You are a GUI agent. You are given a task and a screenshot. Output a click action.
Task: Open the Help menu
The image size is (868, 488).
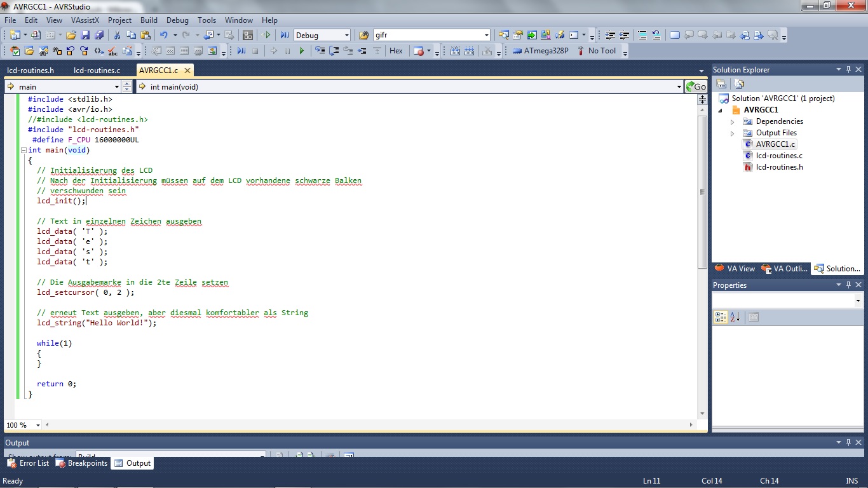tap(269, 20)
